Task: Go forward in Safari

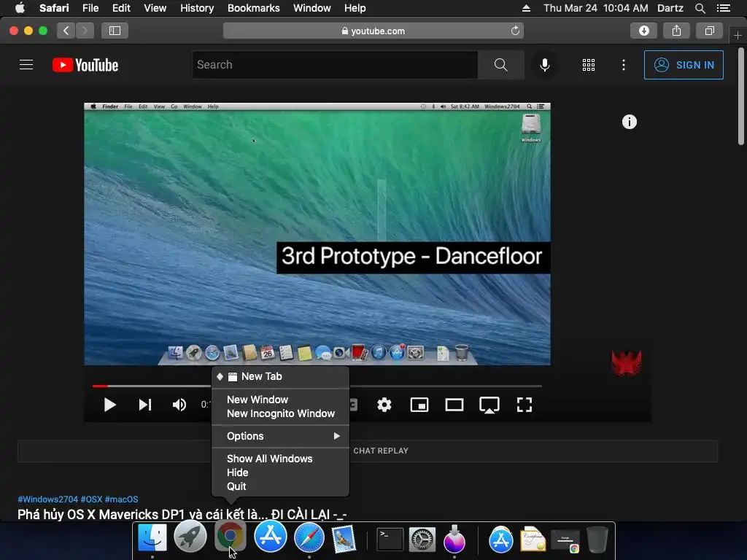Action: [x=85, y=31]
